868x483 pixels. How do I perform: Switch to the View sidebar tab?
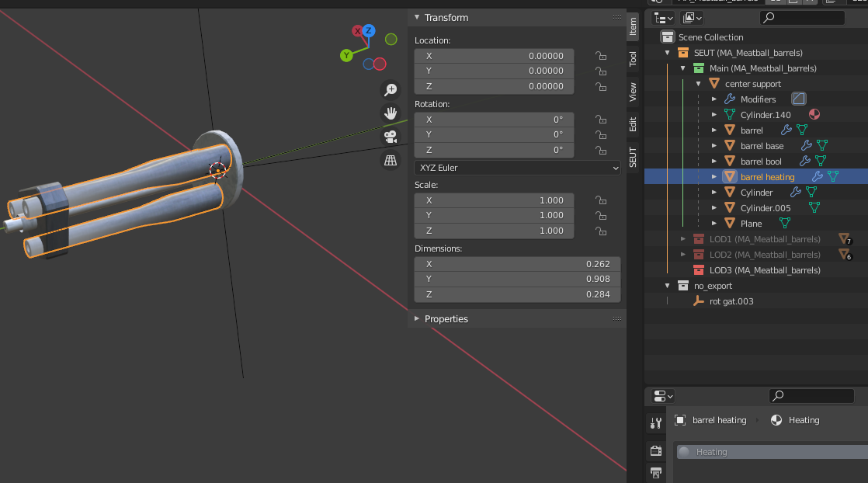pos(633,92)
